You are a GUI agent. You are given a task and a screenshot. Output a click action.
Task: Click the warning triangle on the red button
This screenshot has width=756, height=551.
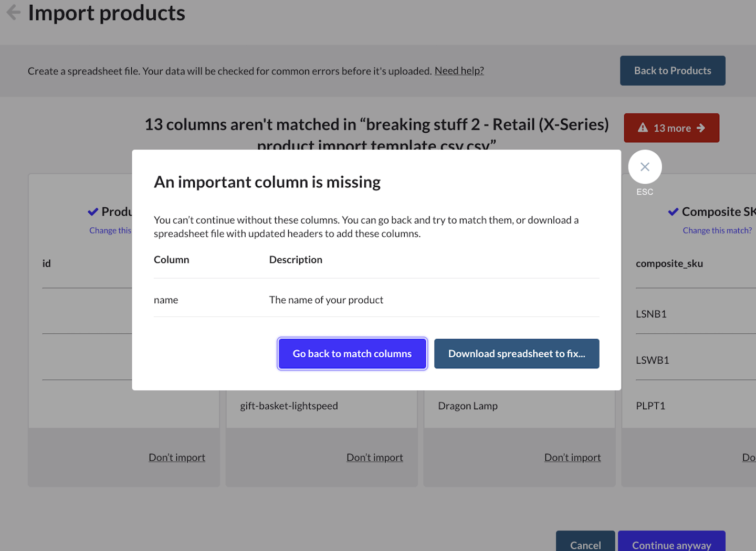coord(643,128)
